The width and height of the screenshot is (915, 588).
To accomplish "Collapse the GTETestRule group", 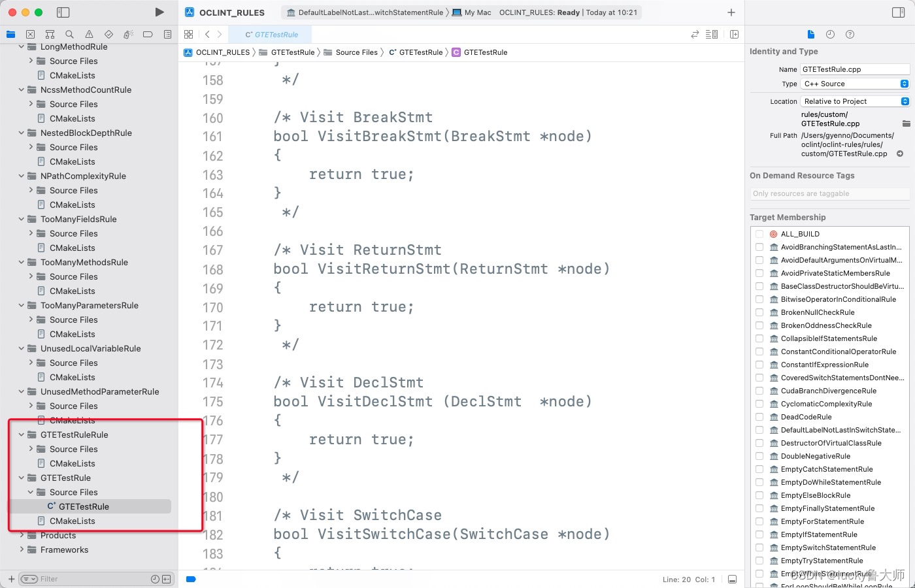I will [22, 478].
